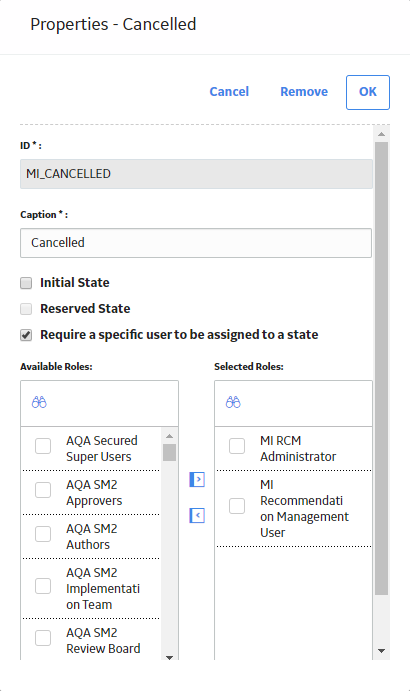Toggle the Initial State checkbox
The height and width of the screenshot is (691, 410).
[26, 283]
